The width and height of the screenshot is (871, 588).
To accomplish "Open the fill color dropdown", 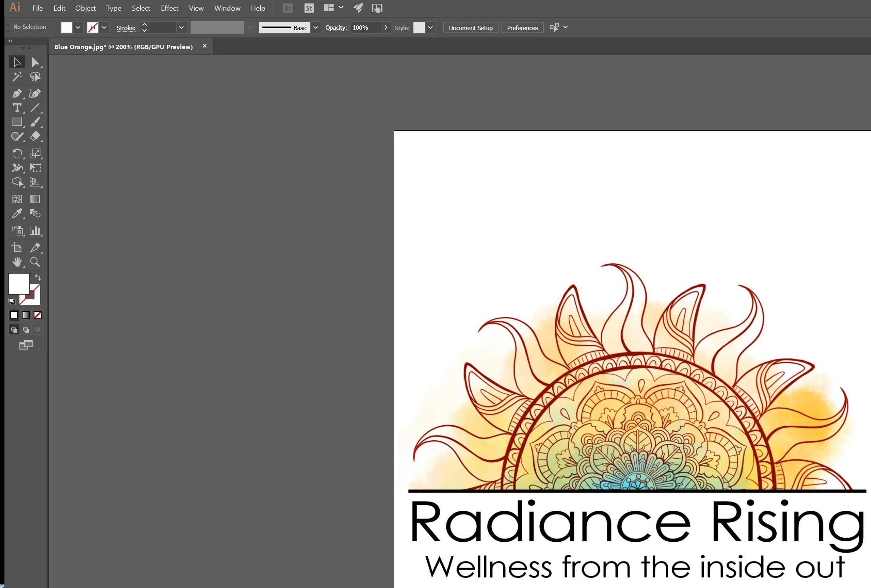I will click(x=78, y=27).
